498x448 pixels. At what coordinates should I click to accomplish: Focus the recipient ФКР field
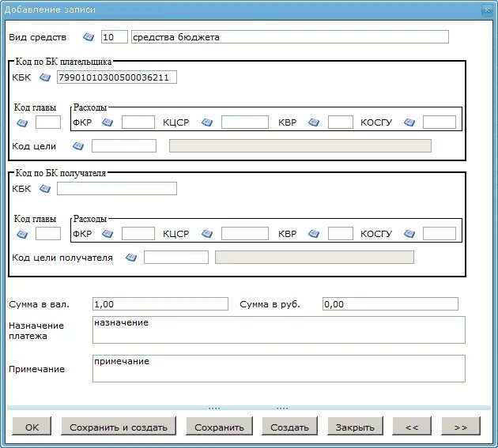(138, 233)
